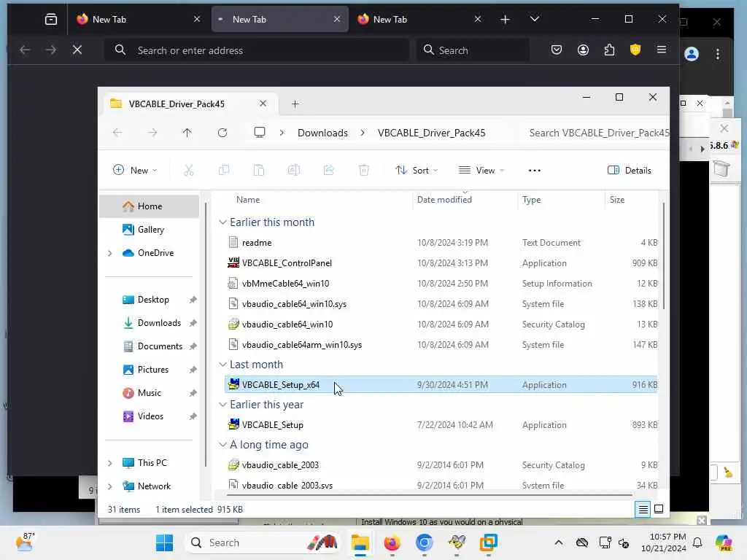Open the Sort dropdown menu

pos(417,170)
